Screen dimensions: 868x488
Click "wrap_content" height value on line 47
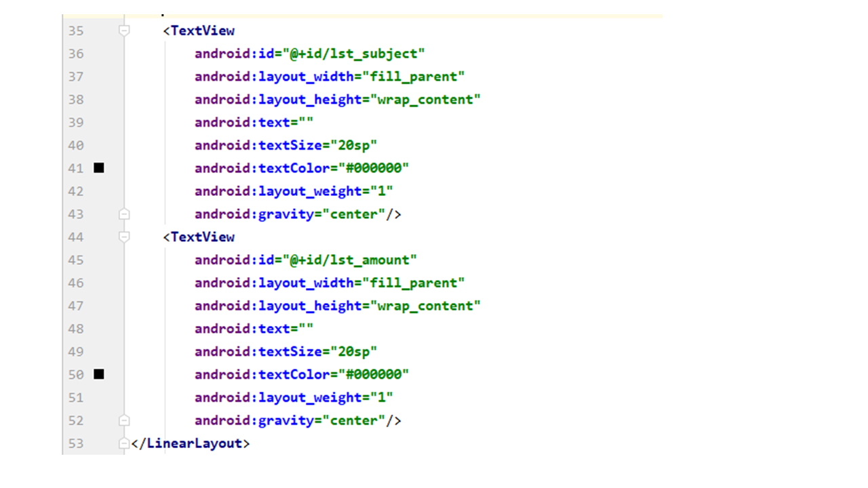coord(425,306)
